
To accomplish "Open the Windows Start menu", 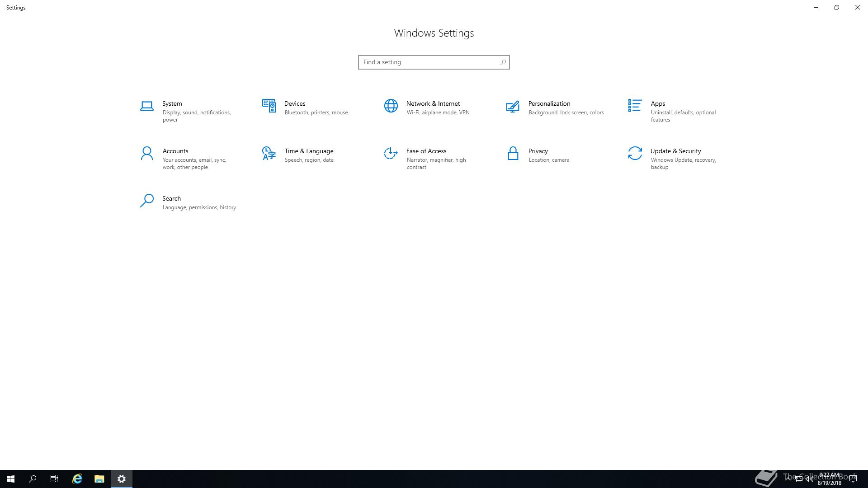I will click(x=11, y=479).
